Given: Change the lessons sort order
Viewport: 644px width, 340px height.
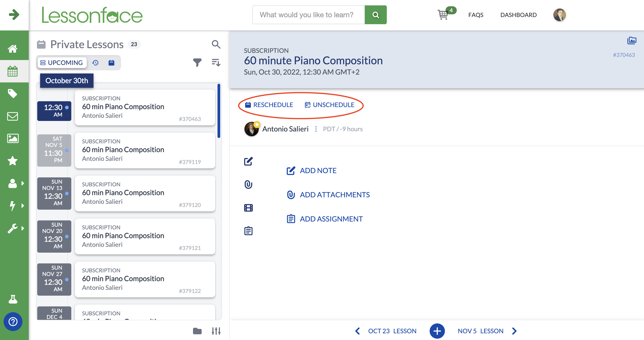Looking at the screenshot, I should pyautogui.click(x=216, y=62).
